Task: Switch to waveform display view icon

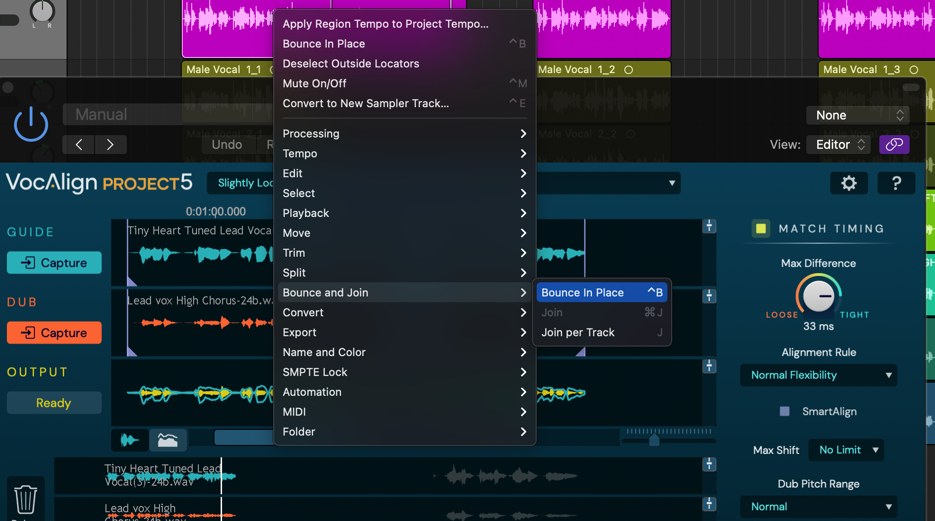Action: pyautogui.click(x=130, y=439)
